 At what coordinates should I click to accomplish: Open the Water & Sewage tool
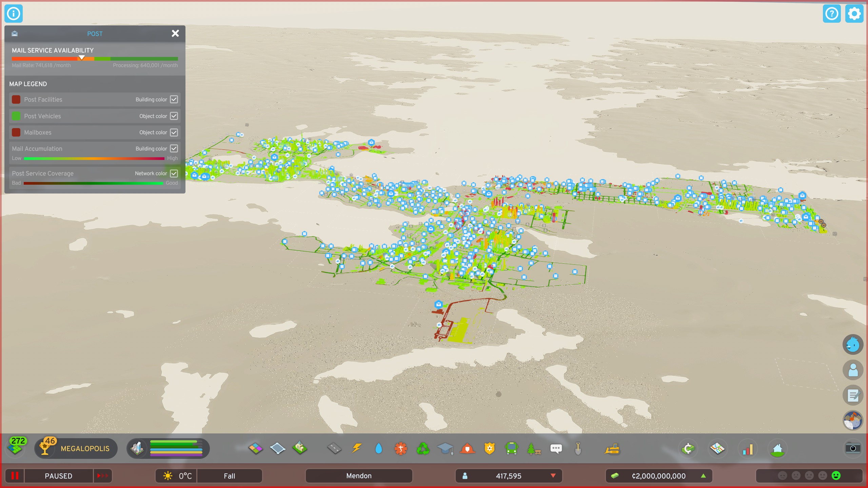click(x=378, y=448)
